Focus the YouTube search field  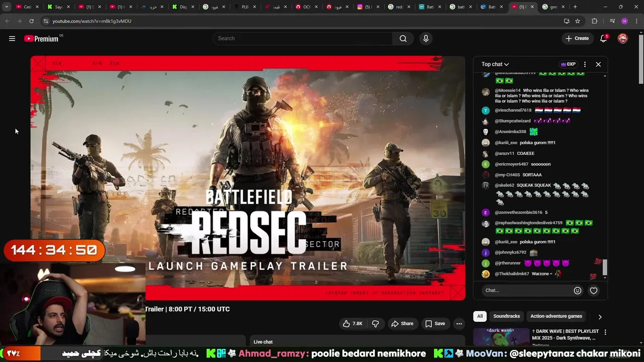[x=303, y=39]
